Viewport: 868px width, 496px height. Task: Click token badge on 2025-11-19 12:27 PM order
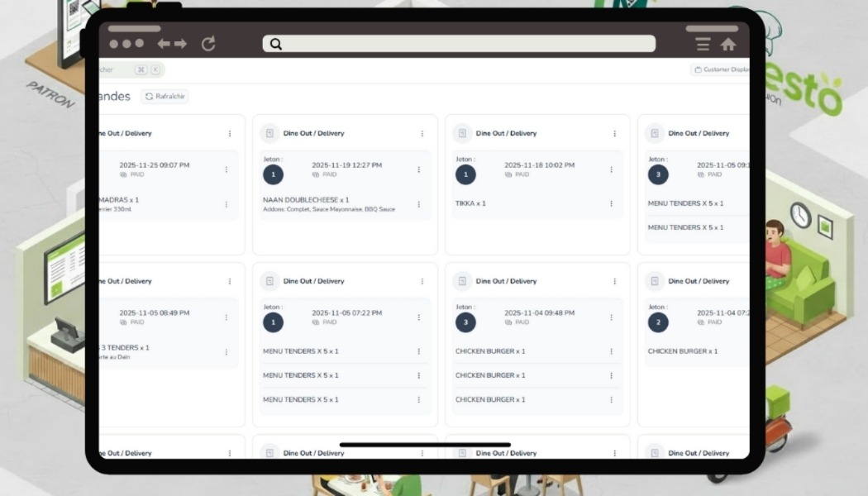point(273,174)
